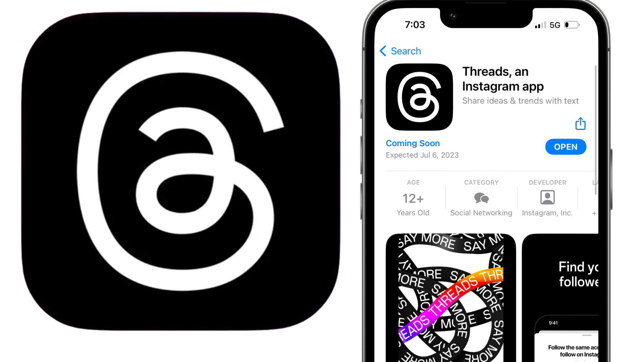This screenshot has height=362, width=644.
Task: Tap the Social Networking category label
Action: (481, 213)
